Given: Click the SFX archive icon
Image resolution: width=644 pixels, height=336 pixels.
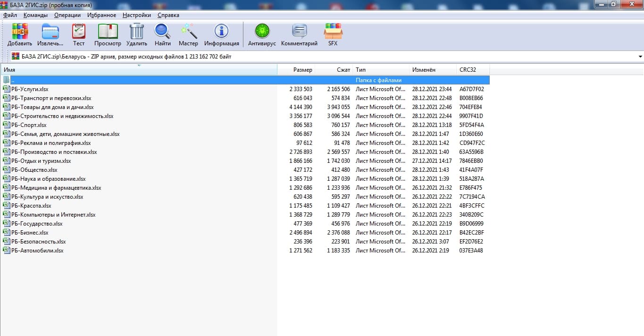Looking at the screenshot, I should point(333,32).
